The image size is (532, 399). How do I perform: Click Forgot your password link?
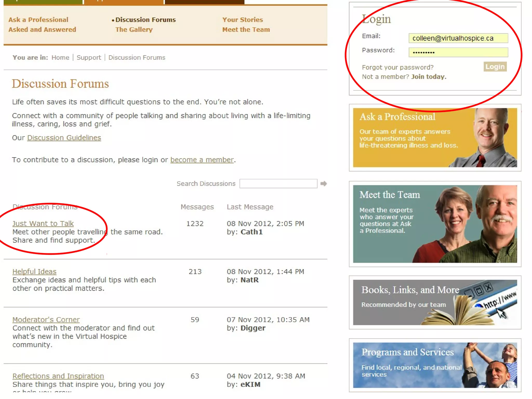pos(398,67)
